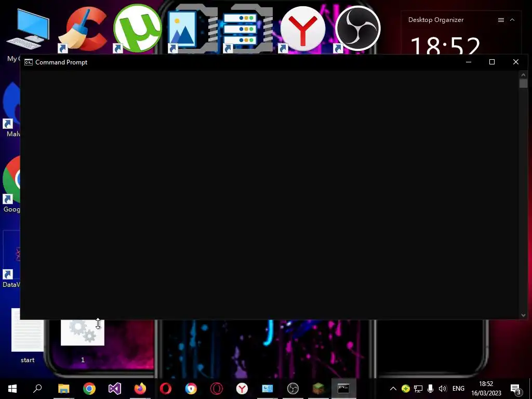Click the Command Prompt title bar icon
Screen dimensions: 532x399
(x=29, y=62)
